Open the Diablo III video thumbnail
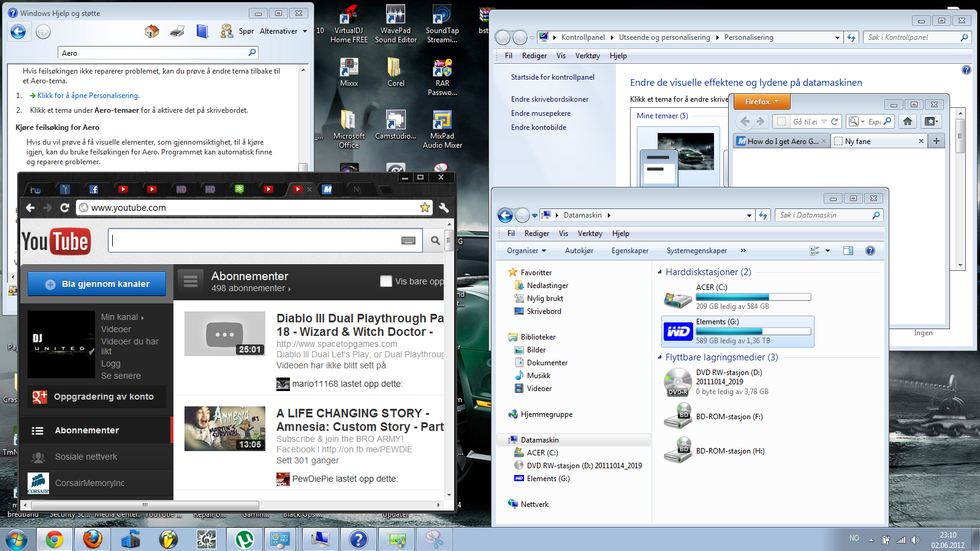 click(224, 333)
